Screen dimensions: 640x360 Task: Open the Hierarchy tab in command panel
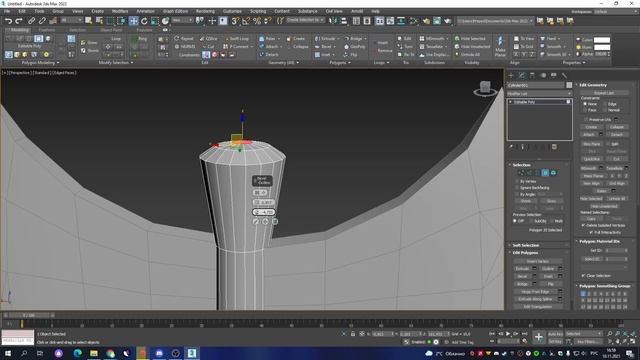coord(532,75)
